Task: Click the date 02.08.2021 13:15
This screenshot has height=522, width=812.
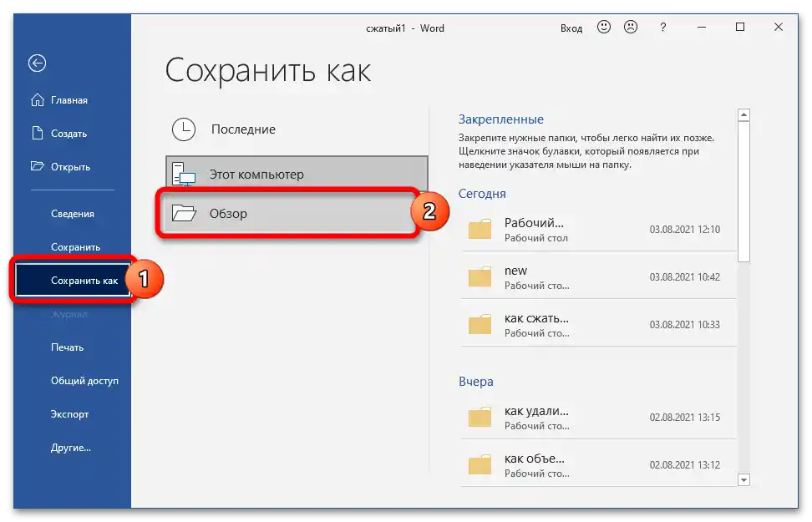Action: click(x=685, y=418)
